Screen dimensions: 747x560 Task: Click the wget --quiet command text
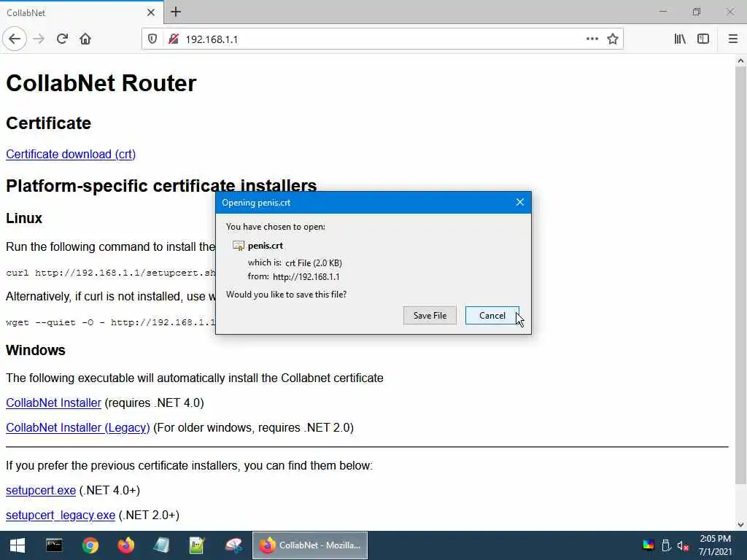[x=111, y=322]
